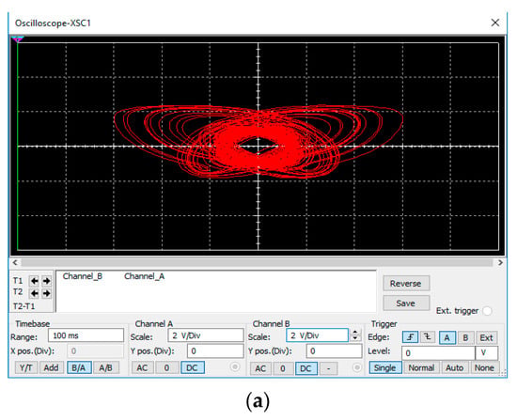The height and width of the screenshot is (420, 517).
Task: Move T1 cursor right arrow
Action: (x=46, y=281)
